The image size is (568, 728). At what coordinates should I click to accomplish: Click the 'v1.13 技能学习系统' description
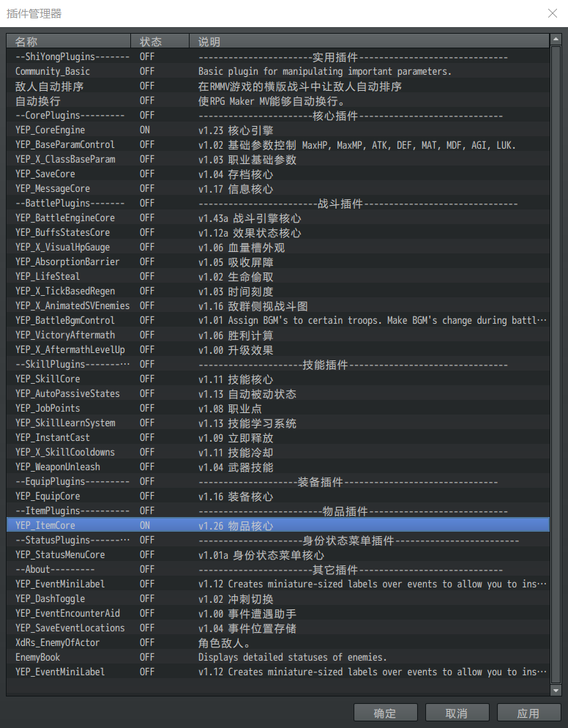247,423
